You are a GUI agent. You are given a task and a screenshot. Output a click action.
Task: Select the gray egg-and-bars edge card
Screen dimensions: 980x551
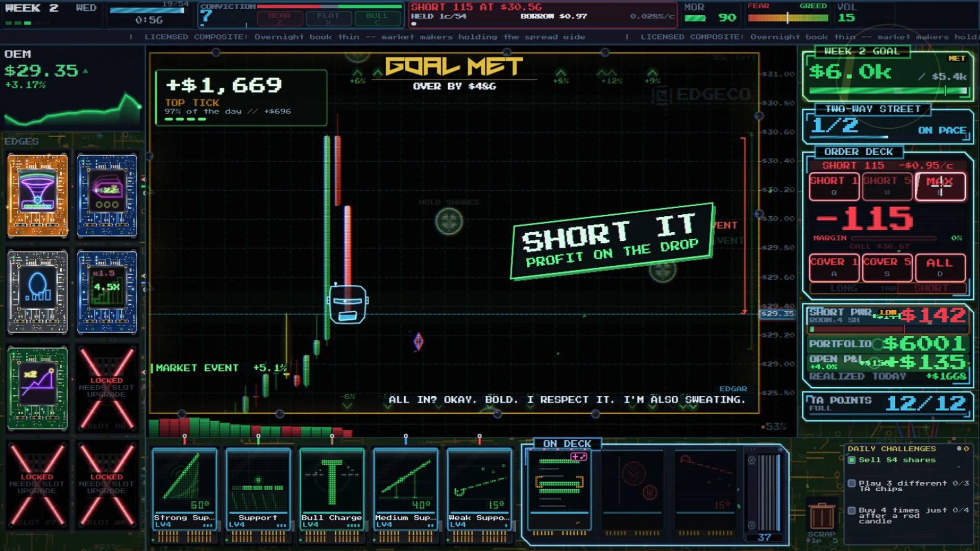pyautogui.click(x=37, y=292)
